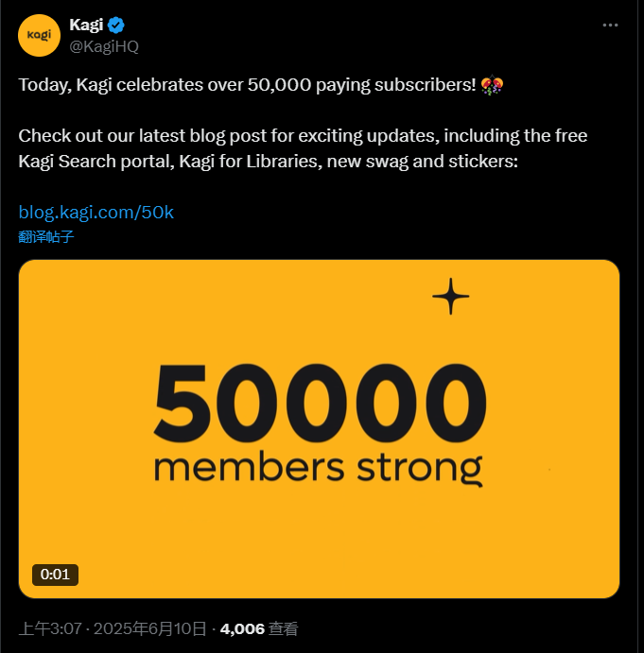Open the three-dot more options menu
Image resolution: width=644 pixels, height=653 pixels.
pos(612,26)
